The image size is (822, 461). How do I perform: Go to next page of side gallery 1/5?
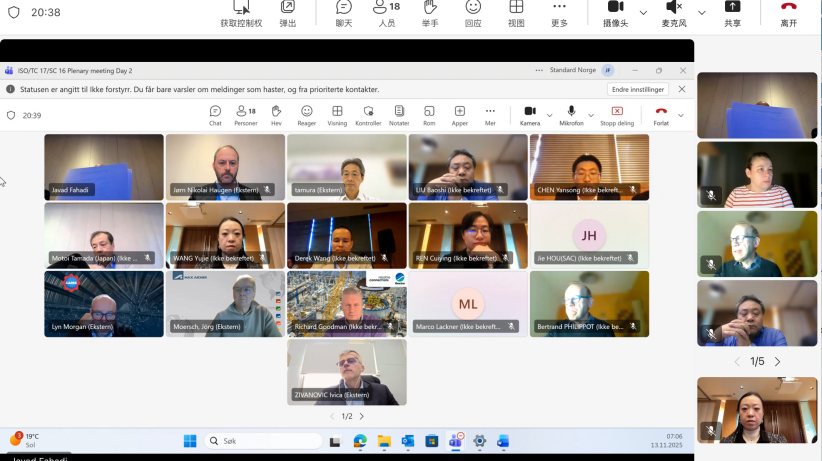click(777, 362)
